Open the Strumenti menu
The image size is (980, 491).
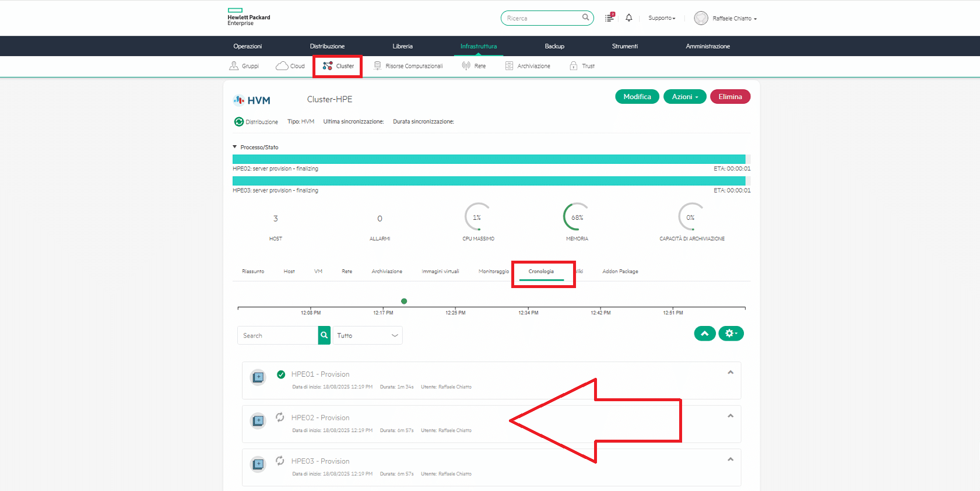click(625, 46)
